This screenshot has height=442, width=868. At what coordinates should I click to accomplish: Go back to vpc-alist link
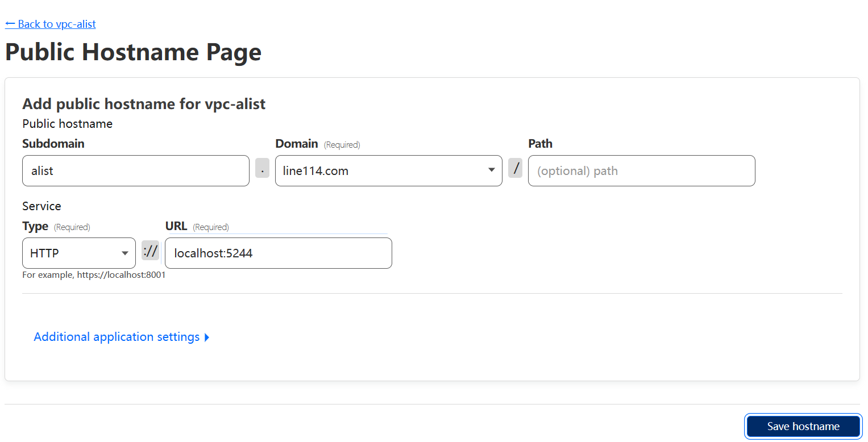pos(50,24)
